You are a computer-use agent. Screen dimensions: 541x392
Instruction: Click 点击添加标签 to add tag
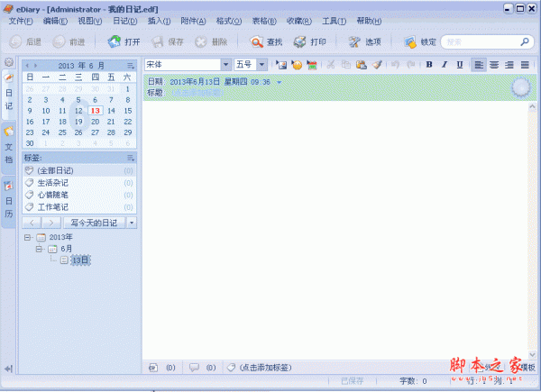[x=266, y=368]
